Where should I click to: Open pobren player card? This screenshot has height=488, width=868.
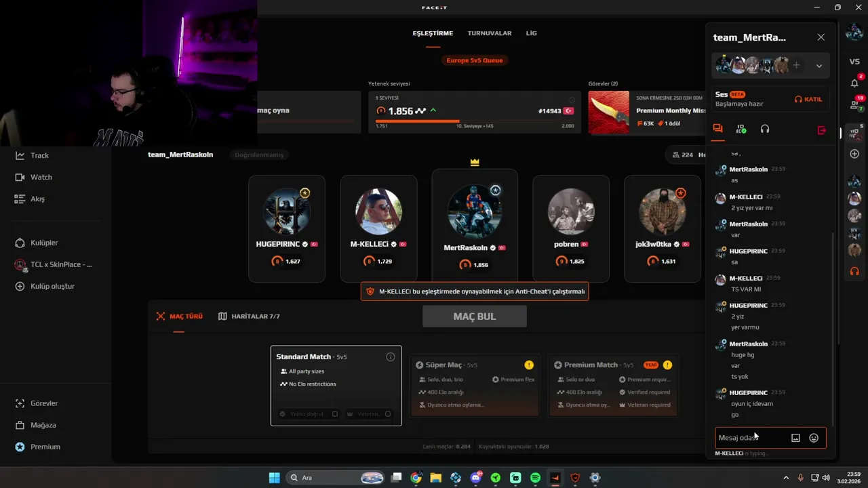[571, 228]
